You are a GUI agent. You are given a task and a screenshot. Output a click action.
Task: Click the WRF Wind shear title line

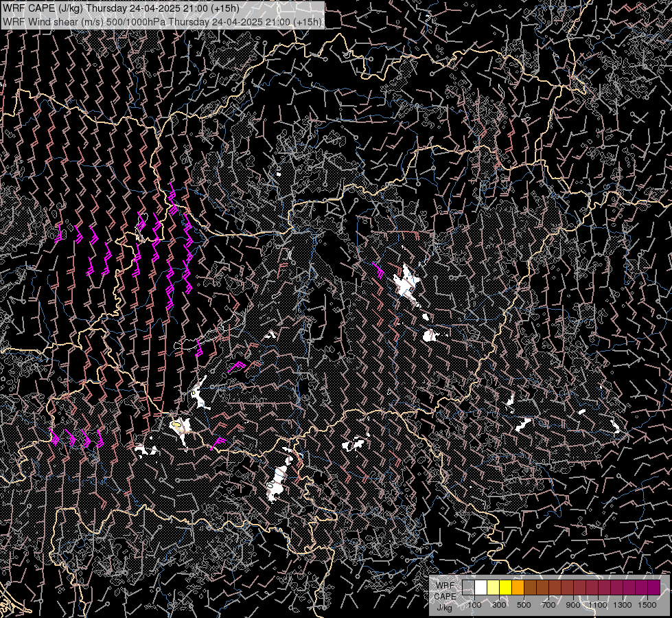[162, 22]
